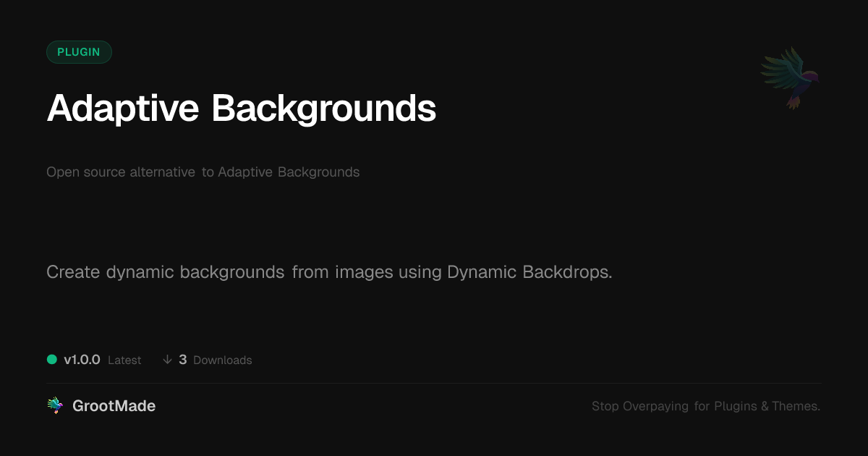
Task: Click 'Dynamic Backdrops' in the description
Action: point(529,272)
